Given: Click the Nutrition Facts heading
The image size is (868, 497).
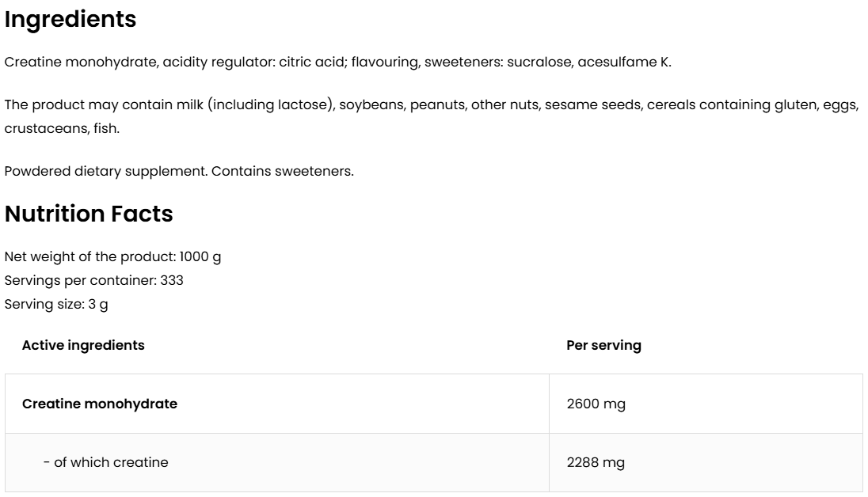Looking at the screenshot, I should pyautogui.click(x=89, y=214).
